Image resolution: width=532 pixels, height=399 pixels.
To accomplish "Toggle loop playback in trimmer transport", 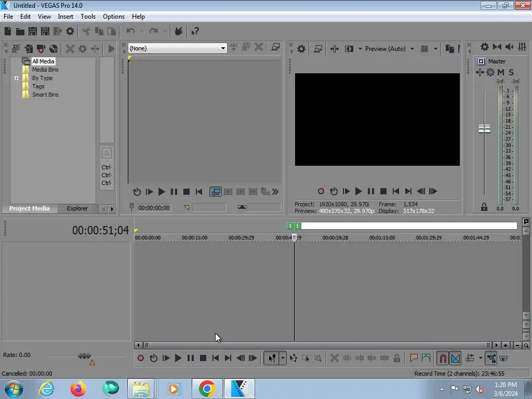I will [137, 192].
